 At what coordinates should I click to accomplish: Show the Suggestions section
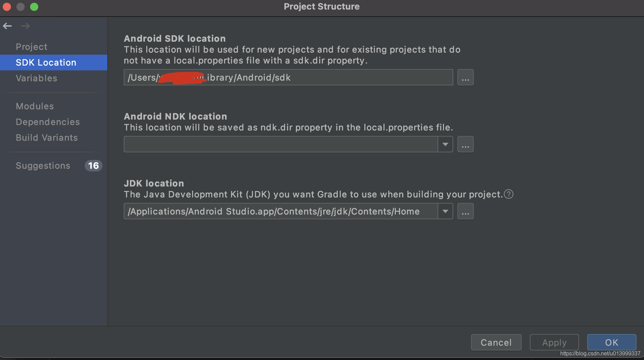tap(43, 166)
